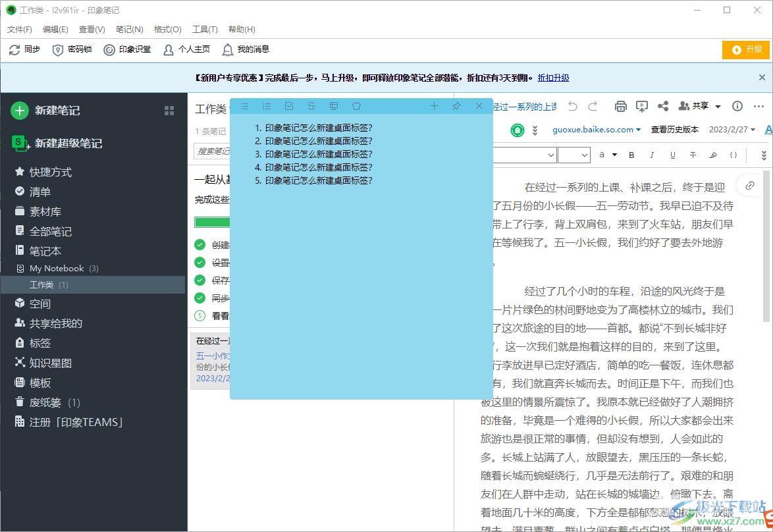The image size is (773, 532).
Task: Click the bulleted list icon in sticky note
Action: pyautogui.click(x=245, y=106)
